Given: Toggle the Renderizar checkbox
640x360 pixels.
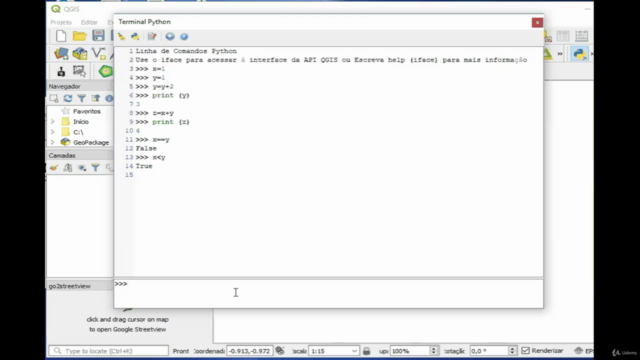Looking at the screenshot, I should pyautogui.click(x=526, y=351).
